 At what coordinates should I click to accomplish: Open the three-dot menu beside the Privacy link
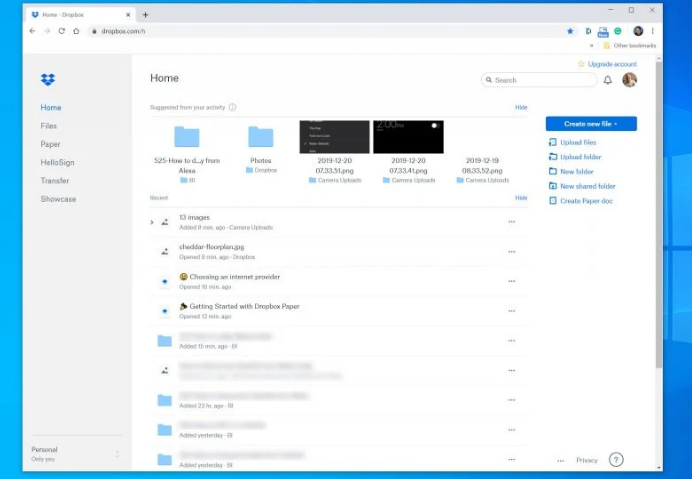click(560, 460)
